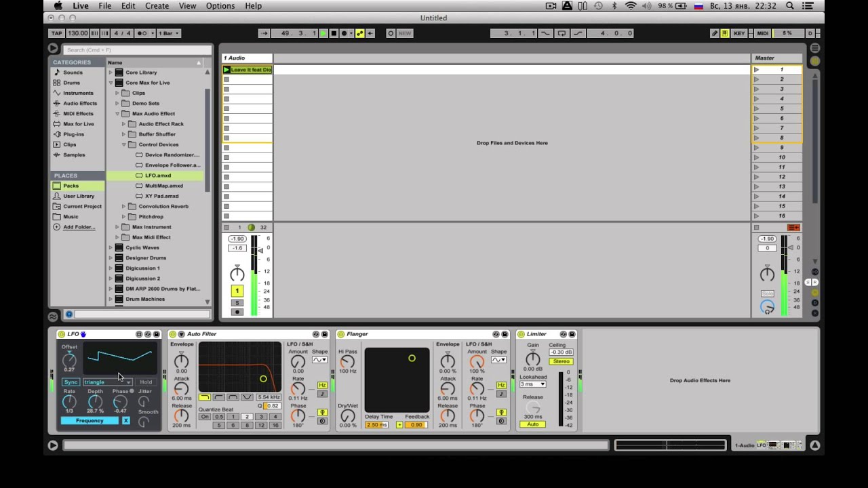Open Current Project place
Image resolution: width=868 pixels, height=488 pixels.
tap(82, 206)
